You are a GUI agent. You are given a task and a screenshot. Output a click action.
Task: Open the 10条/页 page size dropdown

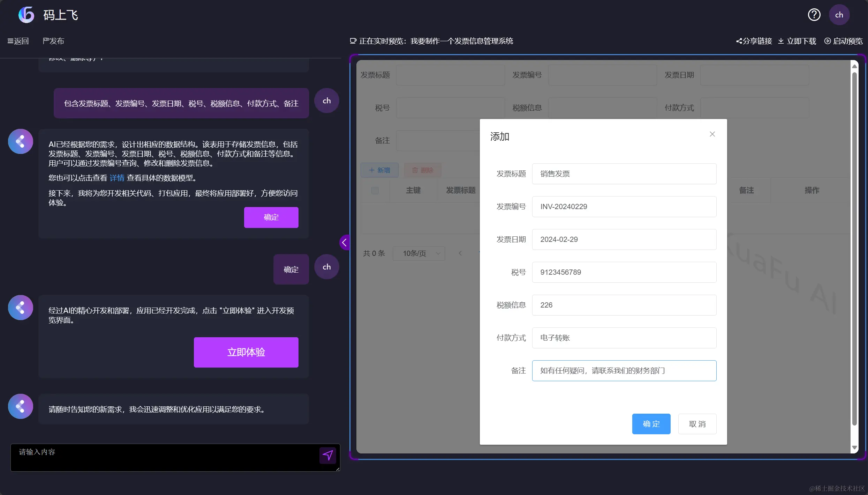pos(418,253)
